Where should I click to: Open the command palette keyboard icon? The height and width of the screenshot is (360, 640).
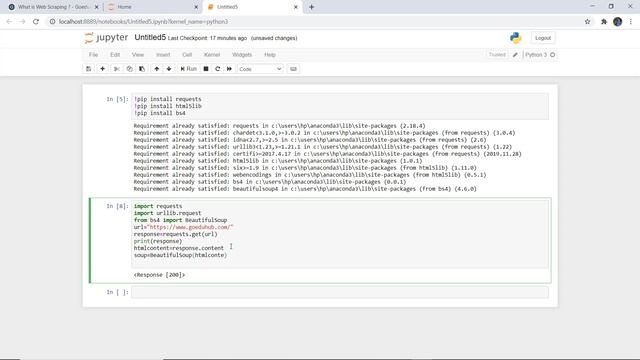(x=293, y=69)
